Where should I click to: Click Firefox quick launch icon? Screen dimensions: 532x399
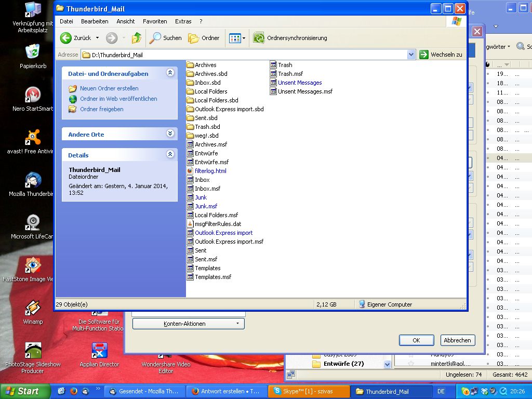click(74, 391)
